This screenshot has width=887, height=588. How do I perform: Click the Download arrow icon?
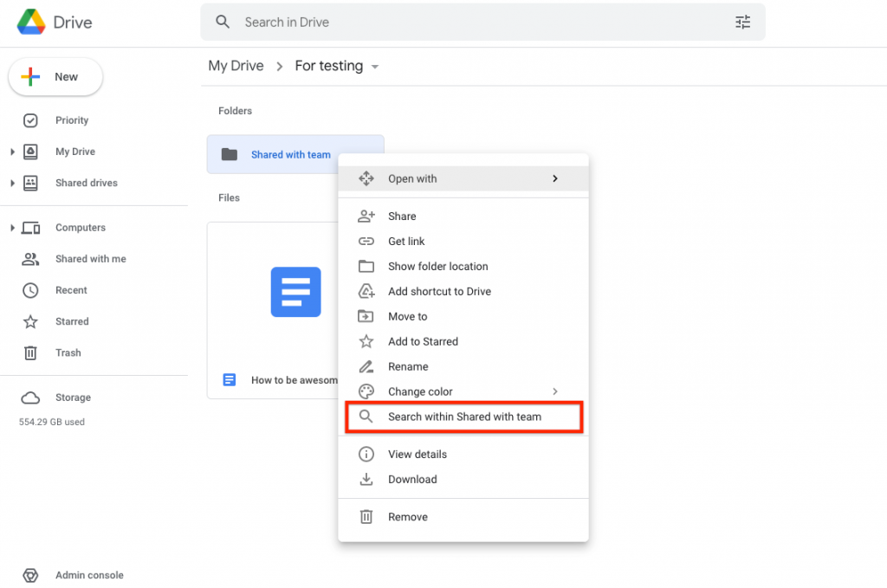(x=366, y=480)
